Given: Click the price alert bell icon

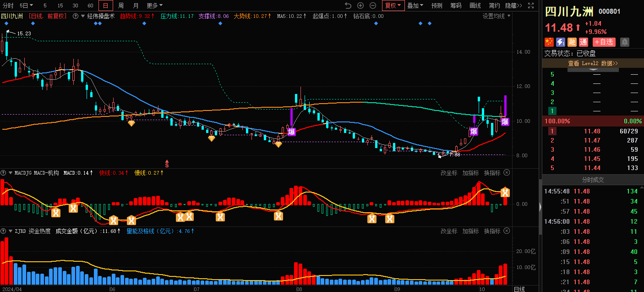Looking at the screenshot, I should pyautogui.click(x=624, y=42).
